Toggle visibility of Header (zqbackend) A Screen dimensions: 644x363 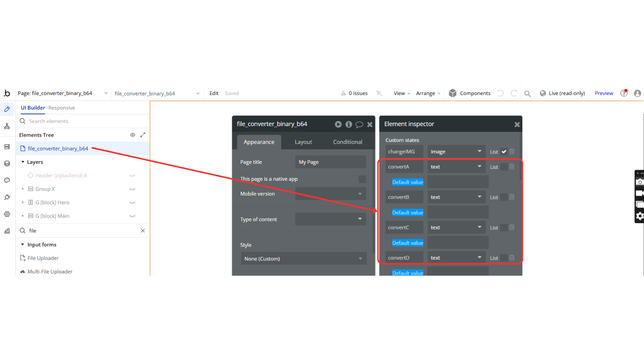pyautogui.click(x=132, y=176)
